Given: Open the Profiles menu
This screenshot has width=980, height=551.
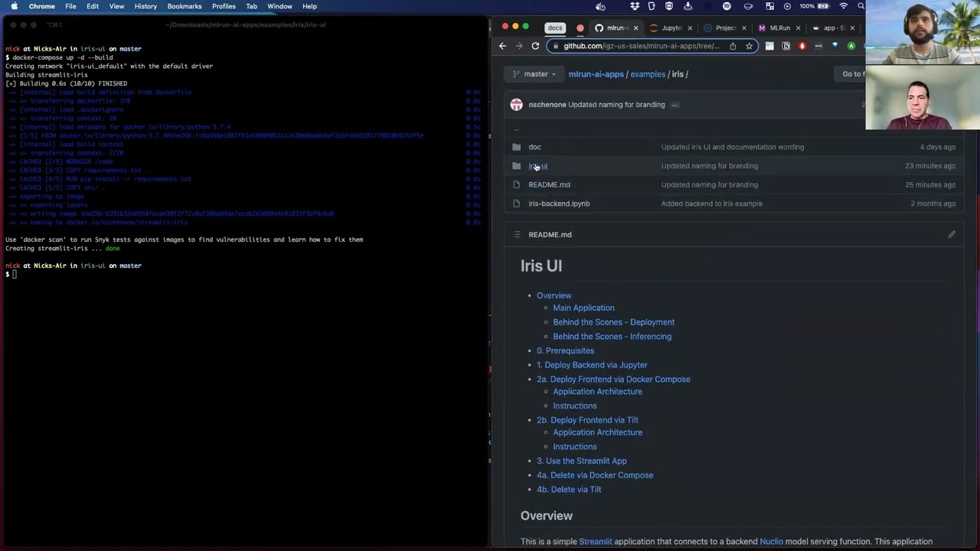Looking at the screenshot, I should (224, 6).
